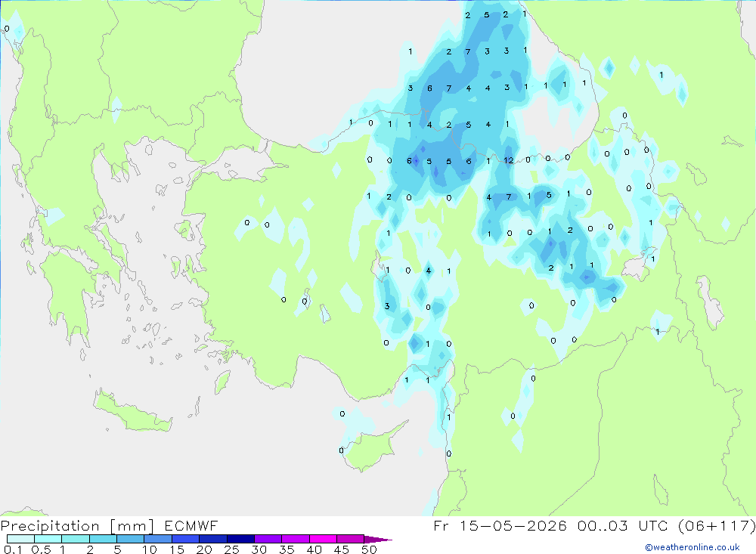The width and height of the screenshot is (756, 554).
Task: Click the legend label 0.1
Action: (13, 549)
